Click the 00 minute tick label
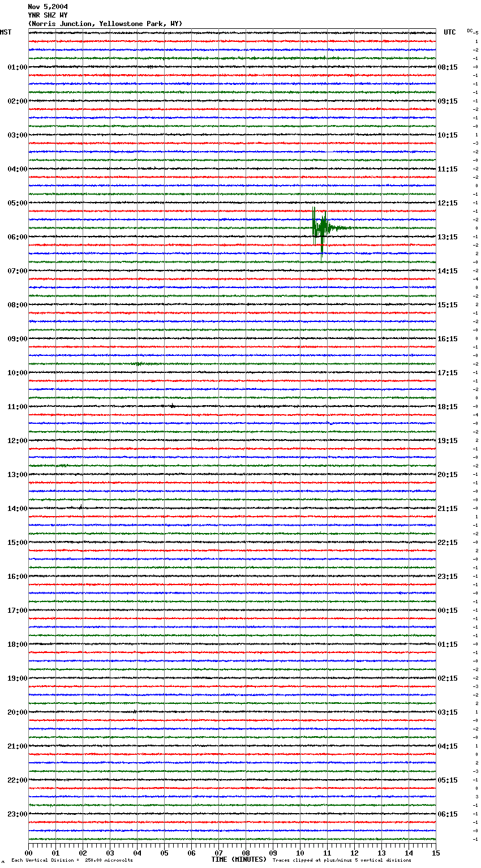This screenshot has width=481, height=868. pyautogui.click(x=28, y=853)
